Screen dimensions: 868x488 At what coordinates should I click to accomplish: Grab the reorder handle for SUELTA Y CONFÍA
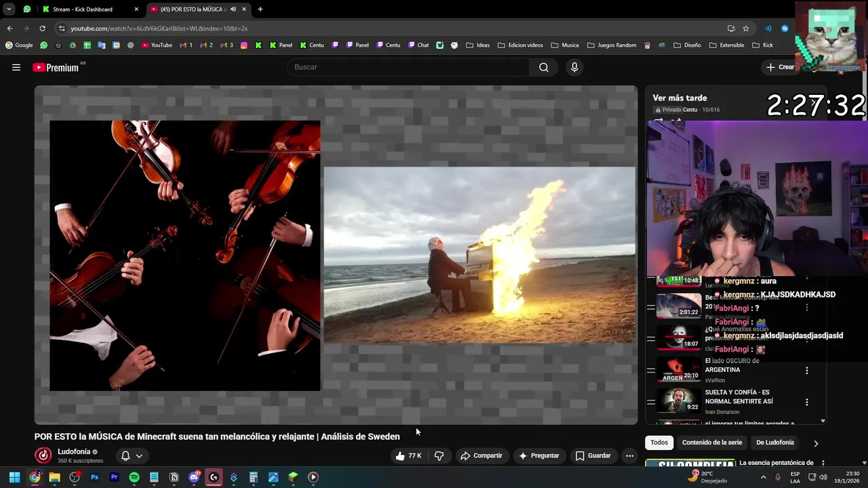point(651,402)
